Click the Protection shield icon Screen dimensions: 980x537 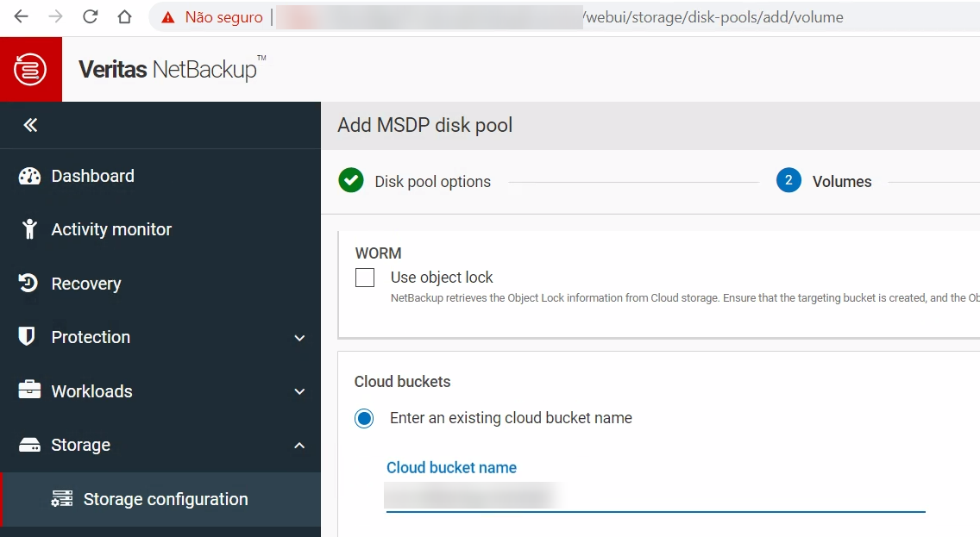pyautogui.click(x=28, y=337)
